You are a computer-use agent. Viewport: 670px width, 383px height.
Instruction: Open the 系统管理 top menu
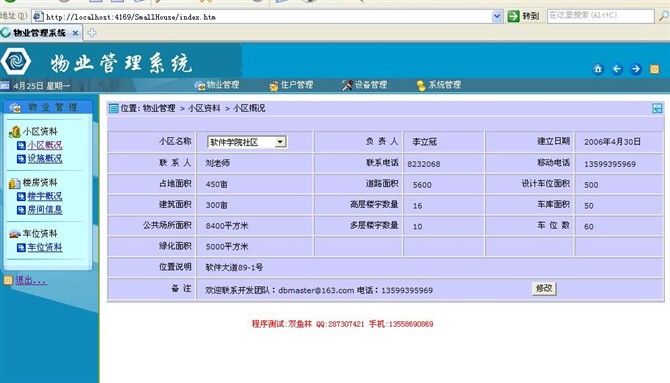(439, 85)
